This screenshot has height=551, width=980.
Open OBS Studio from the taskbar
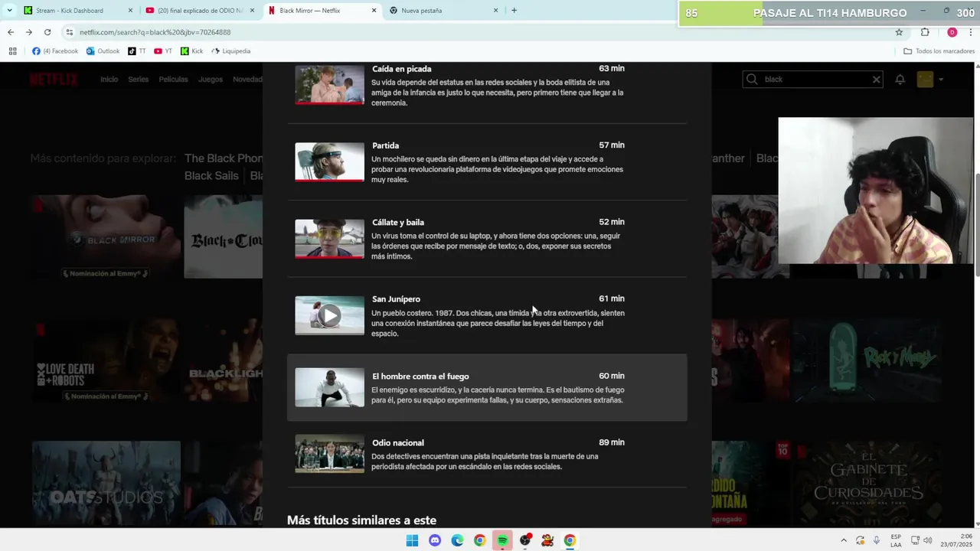[525, 540]
